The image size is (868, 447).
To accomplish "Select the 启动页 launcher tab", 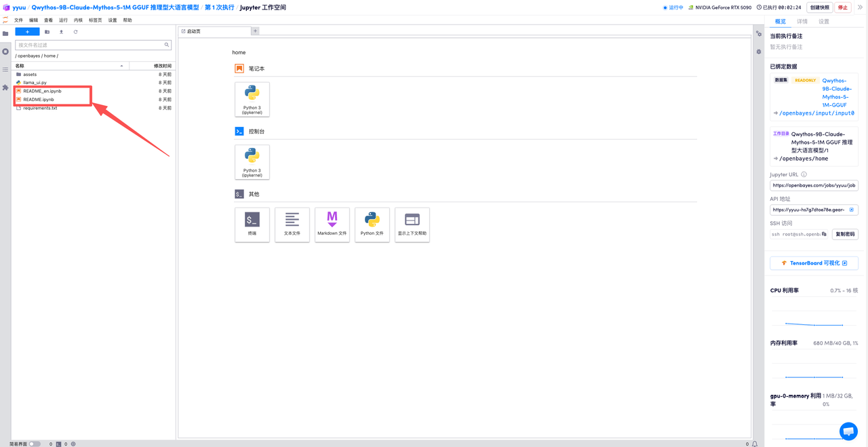I will point(214,31).
